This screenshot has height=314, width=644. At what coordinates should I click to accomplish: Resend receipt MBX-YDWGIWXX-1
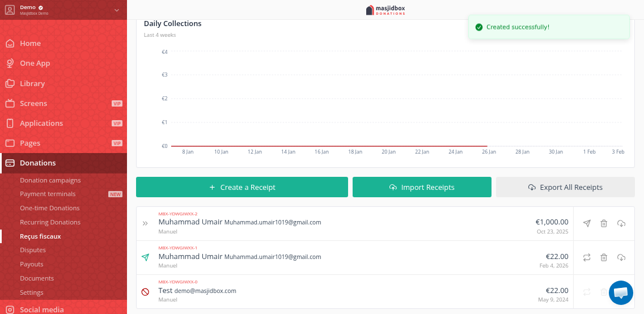point(587,257)
